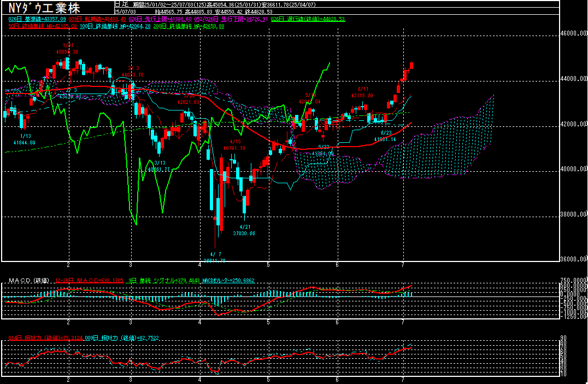The image size is (588, 384).
Task: Click the 36000.00 price axis label
Action: click(x=573, y=259)
